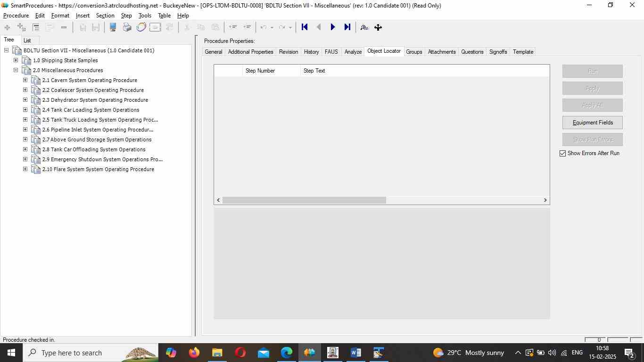Click the Equipment Fields button
Screen dimensions: 644x362
tap(593, 123)
